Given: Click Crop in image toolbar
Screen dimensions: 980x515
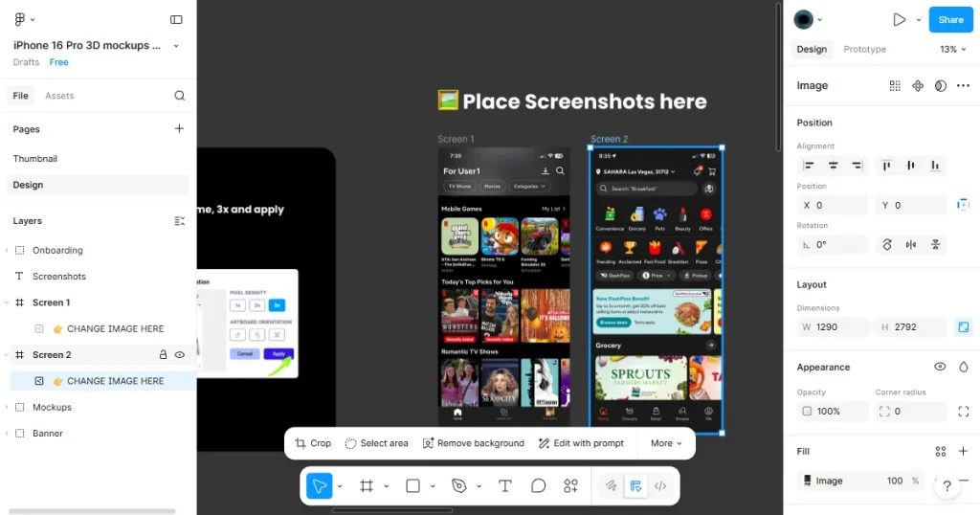Looking at the screenshot, I should click(x=313, y=443).
